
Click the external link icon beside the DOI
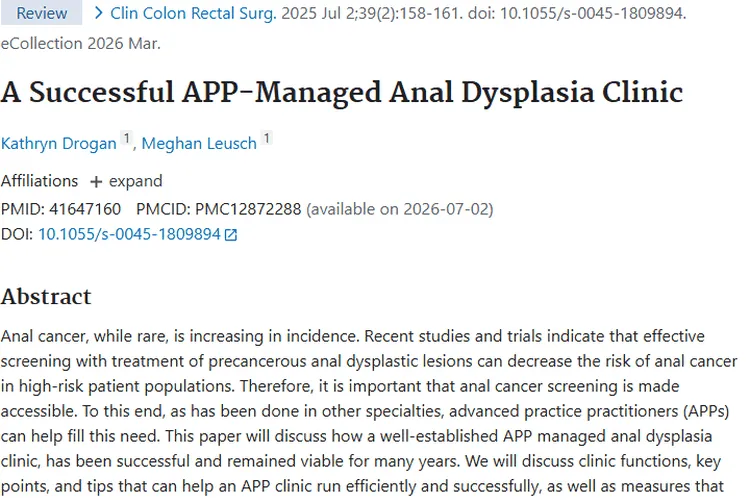point(231,235)
